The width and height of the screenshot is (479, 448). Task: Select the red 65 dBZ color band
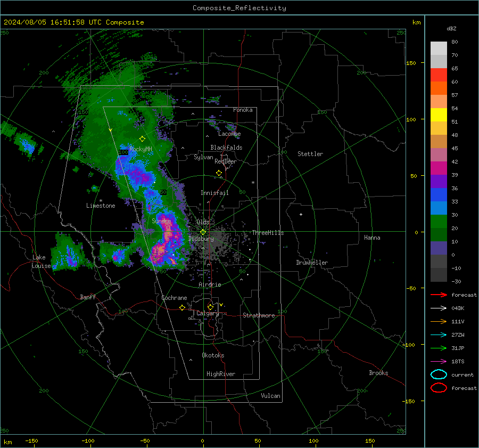point(439,75)
